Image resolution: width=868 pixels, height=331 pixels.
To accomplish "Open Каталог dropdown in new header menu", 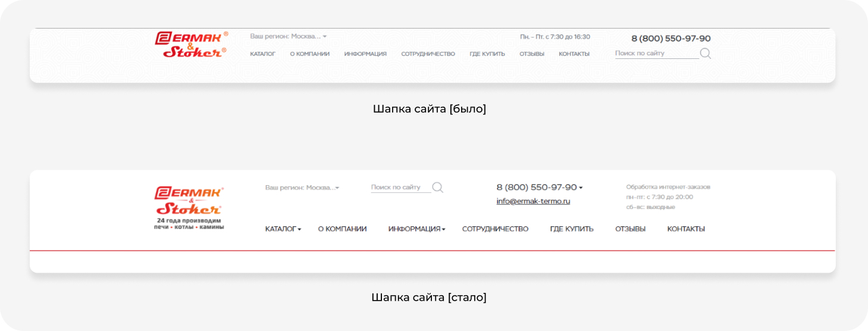I will pyautogui.click(x=283, y=229).
